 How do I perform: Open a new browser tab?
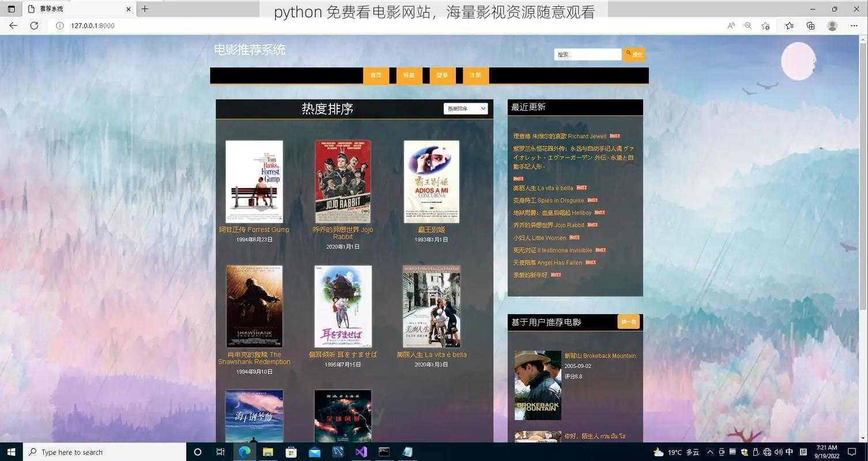click(x=145, y=9)
